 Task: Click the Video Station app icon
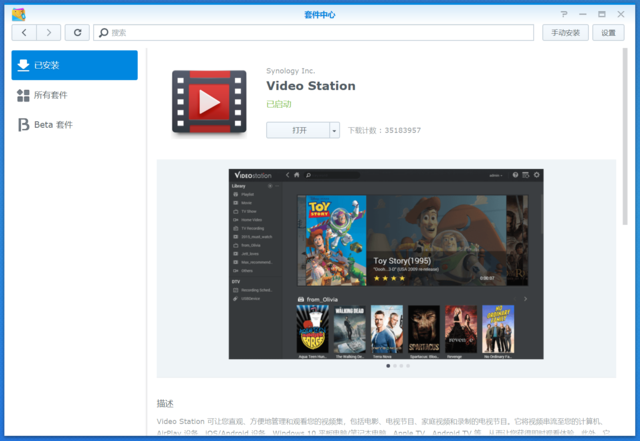coord(209,102)
